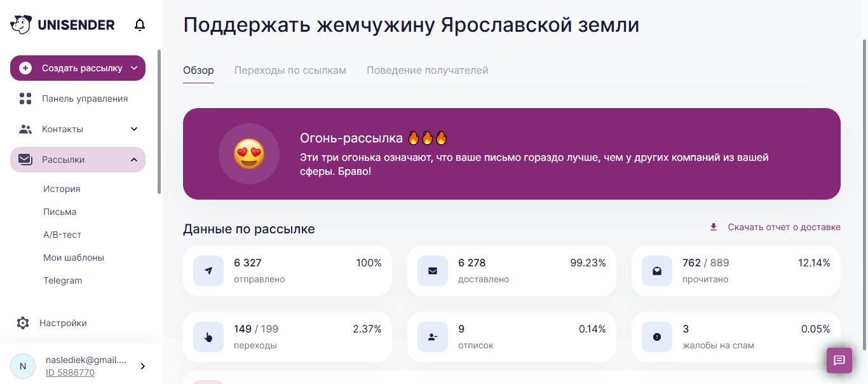Image resolution: width=868 pixels, height=384 pixels.
Task: Open account menu arrow next to email
Action: coord(142,366)
